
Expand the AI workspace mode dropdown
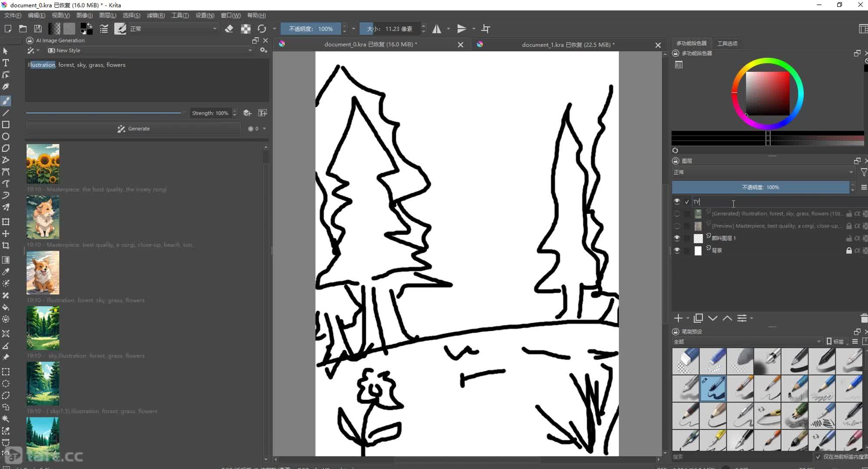pyautogui.click(x=33, y=50)
